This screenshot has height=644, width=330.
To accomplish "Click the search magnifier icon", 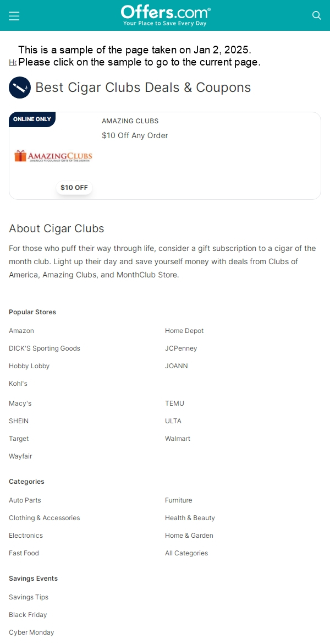I will (316, 15).
